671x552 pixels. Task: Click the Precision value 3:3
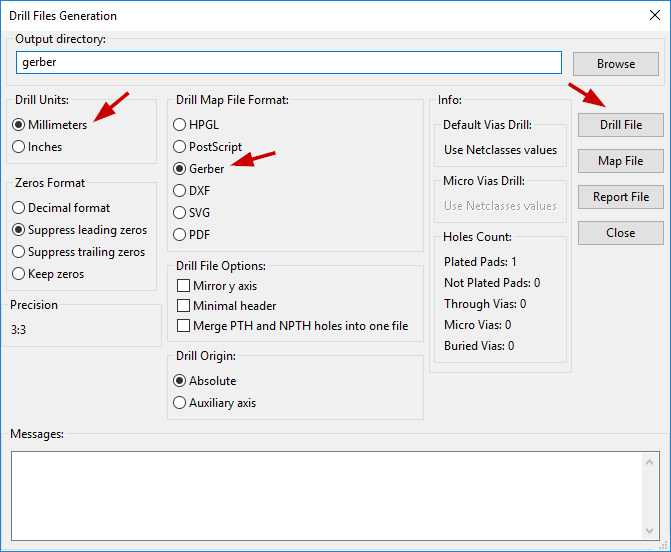(x=18, y=330)
